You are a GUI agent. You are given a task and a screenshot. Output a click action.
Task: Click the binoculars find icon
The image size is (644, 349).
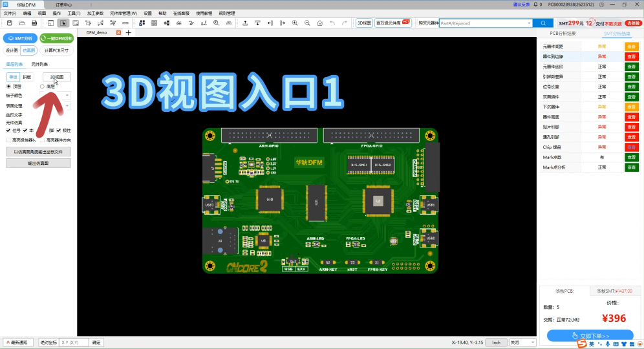coord(229,23)
